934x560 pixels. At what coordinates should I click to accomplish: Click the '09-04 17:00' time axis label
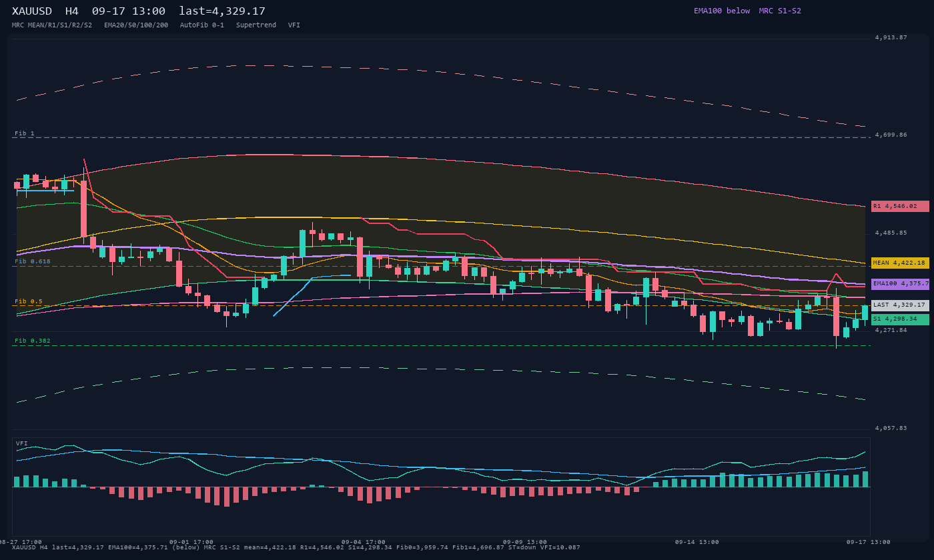pos(364,542)
